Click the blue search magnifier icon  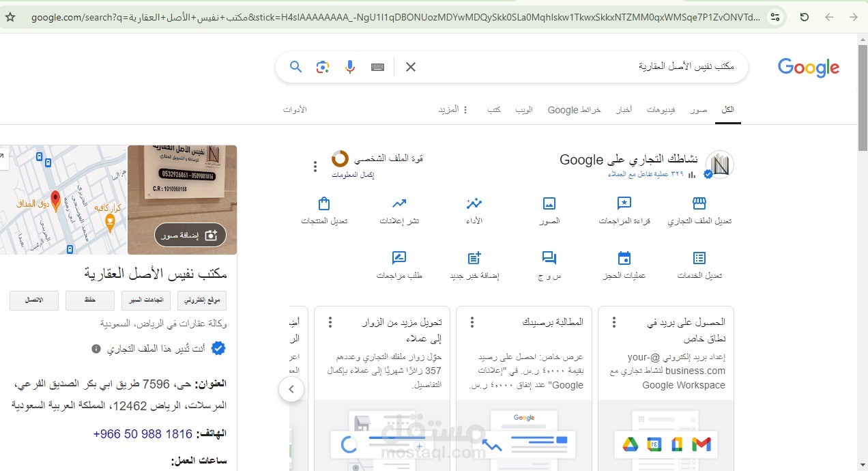click(295, 66)
